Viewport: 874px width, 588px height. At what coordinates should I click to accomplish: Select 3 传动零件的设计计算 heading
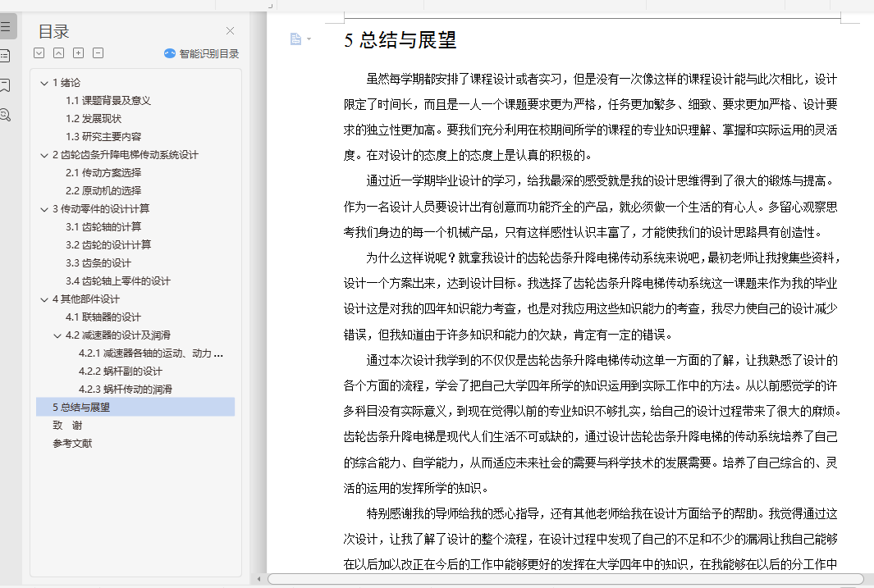coord(101,209)
